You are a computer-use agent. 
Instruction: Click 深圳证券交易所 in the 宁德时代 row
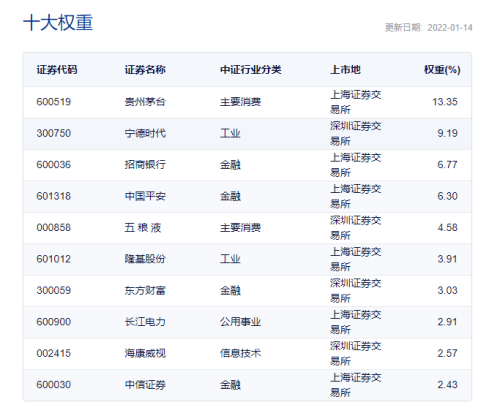pyautogui.click(x=356, y=133)
